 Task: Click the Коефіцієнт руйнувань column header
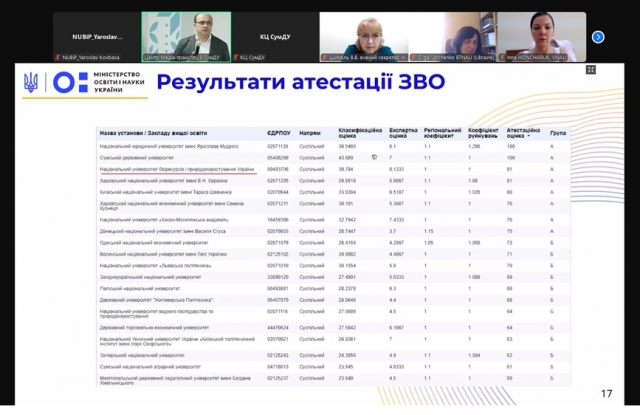click(483, 133)
